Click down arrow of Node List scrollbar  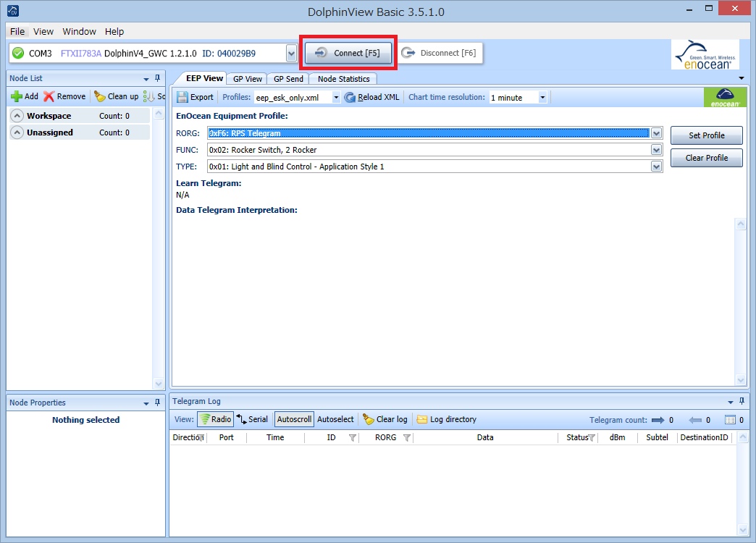pyautogui.click(x=158, y=384)
